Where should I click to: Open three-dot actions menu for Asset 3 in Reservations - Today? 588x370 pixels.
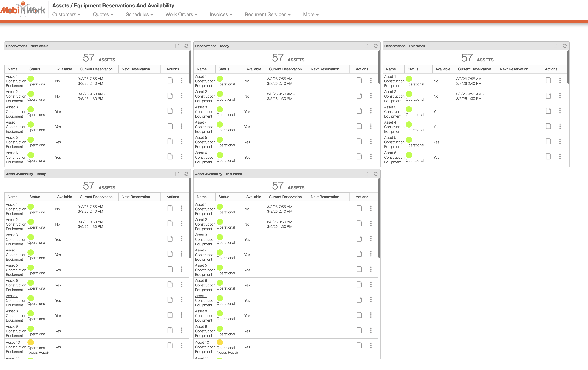coord(371,111)
